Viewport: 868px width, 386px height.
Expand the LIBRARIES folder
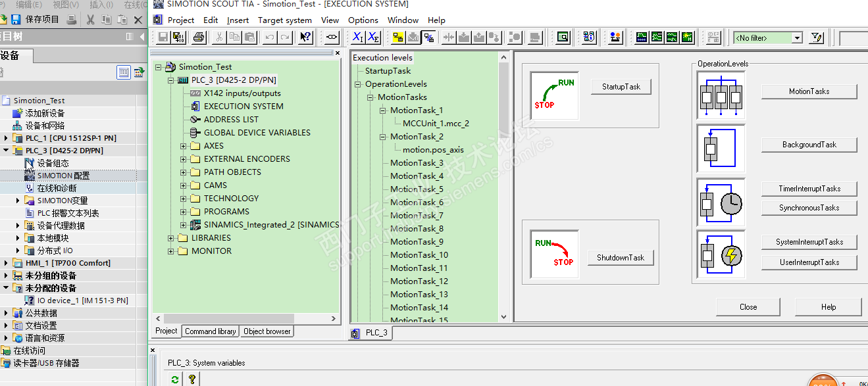point(170,238)
